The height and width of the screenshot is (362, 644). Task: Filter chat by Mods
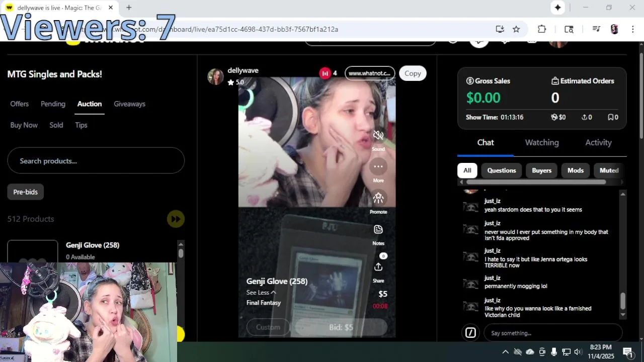click(576, 170)
